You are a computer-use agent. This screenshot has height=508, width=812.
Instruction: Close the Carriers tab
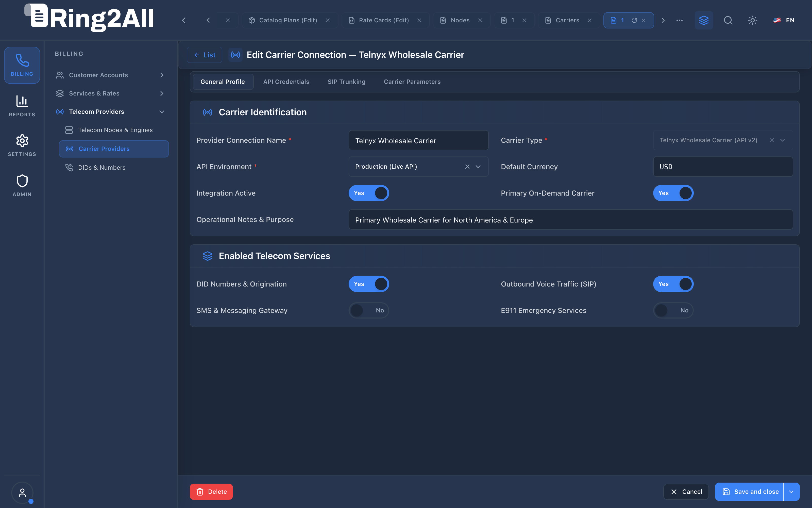(x=589, y=20)
